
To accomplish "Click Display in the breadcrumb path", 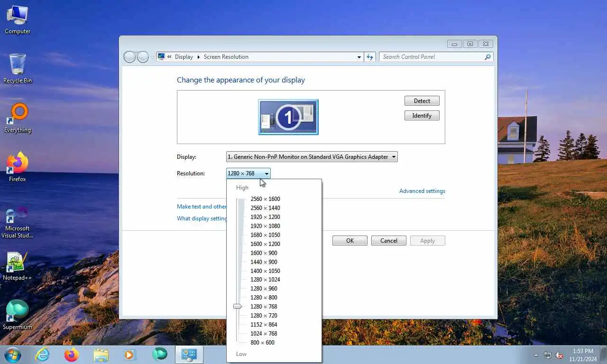I will coord(184,57).
